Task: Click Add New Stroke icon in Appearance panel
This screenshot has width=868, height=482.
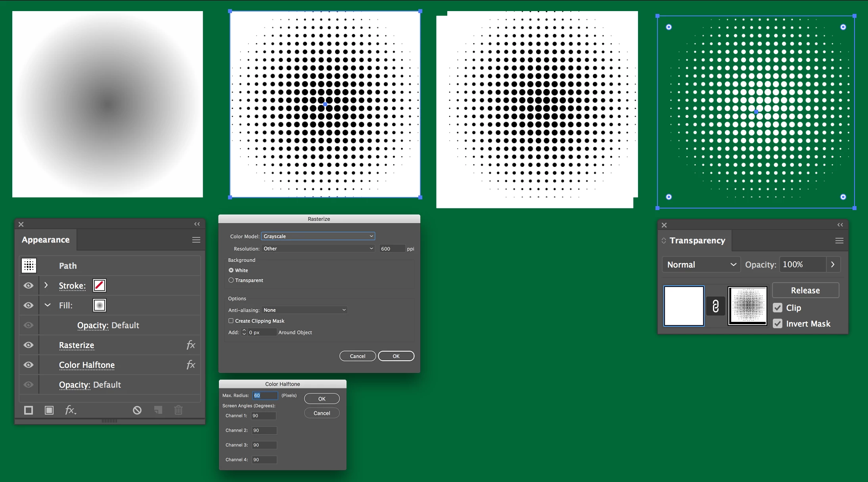Action: 29,410
